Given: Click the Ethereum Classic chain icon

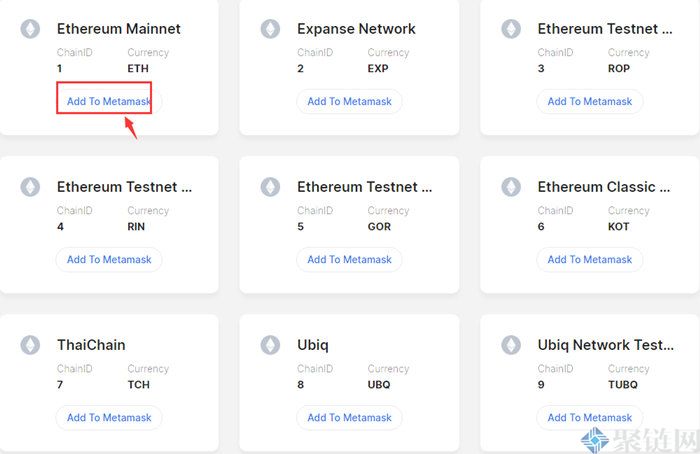Looking at the screenshot, I should pyautogui.click(x=511, y=187).
